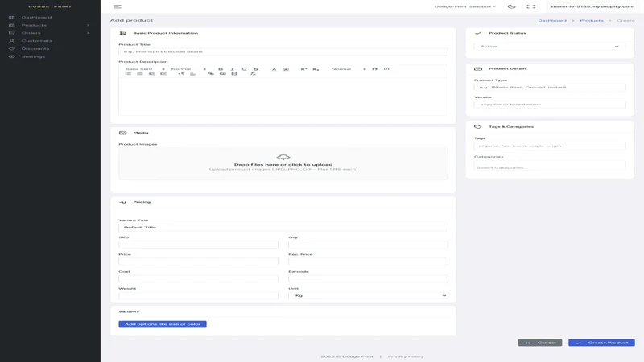Image resolution: width=644 pixels, height=362 pixels.
Task: Expand Orders menu in sidebar
Action: click(50, 33)
